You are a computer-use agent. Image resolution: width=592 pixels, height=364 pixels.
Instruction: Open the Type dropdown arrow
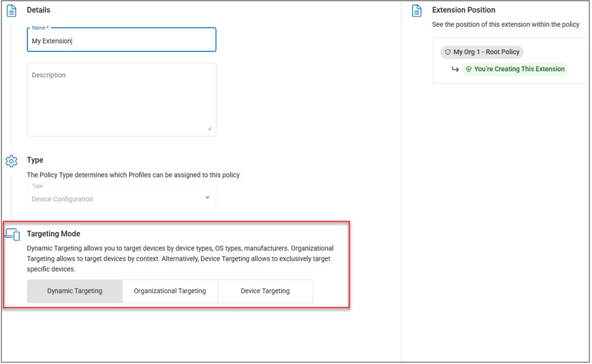pos(207,198)
